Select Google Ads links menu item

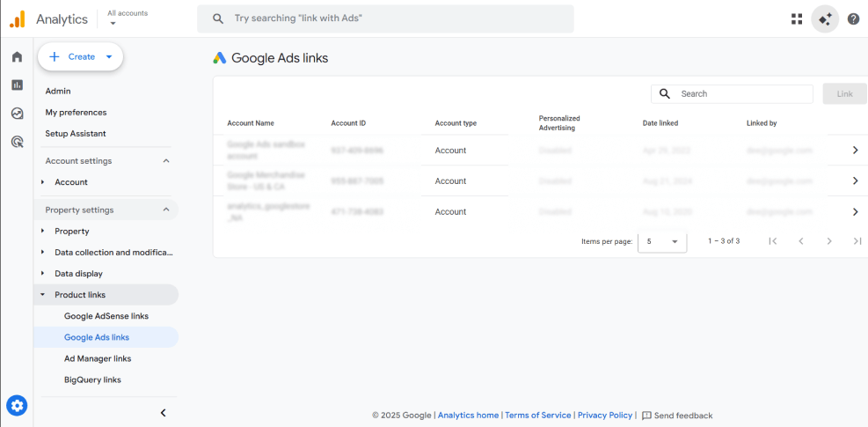[x=106, y=337]
